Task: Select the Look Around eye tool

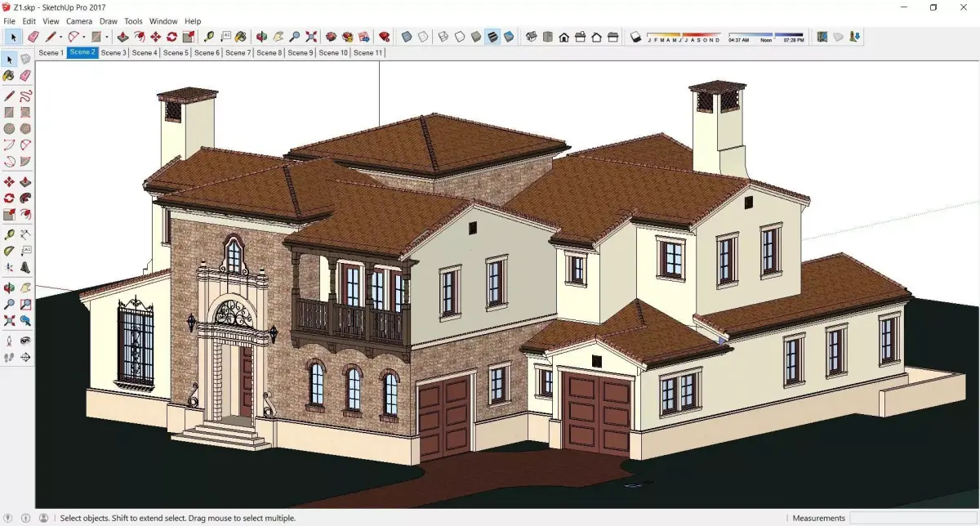Action: click(25, 341)
